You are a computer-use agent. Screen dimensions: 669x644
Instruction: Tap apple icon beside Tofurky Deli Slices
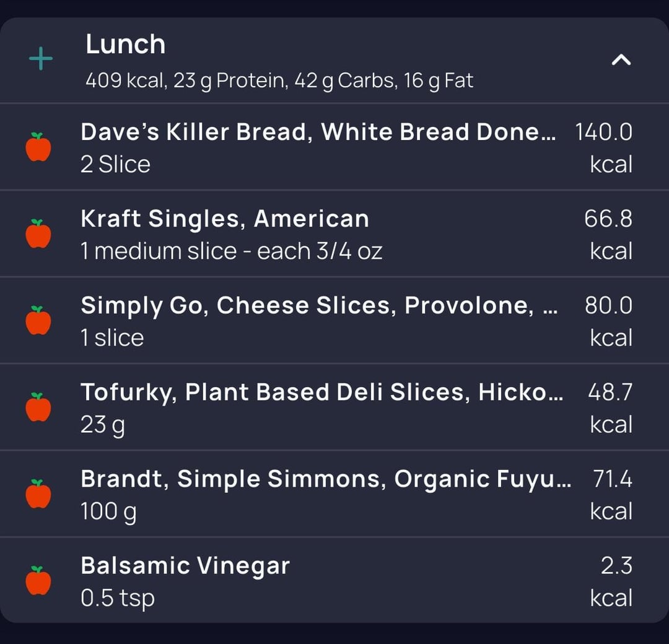point(38,407)
